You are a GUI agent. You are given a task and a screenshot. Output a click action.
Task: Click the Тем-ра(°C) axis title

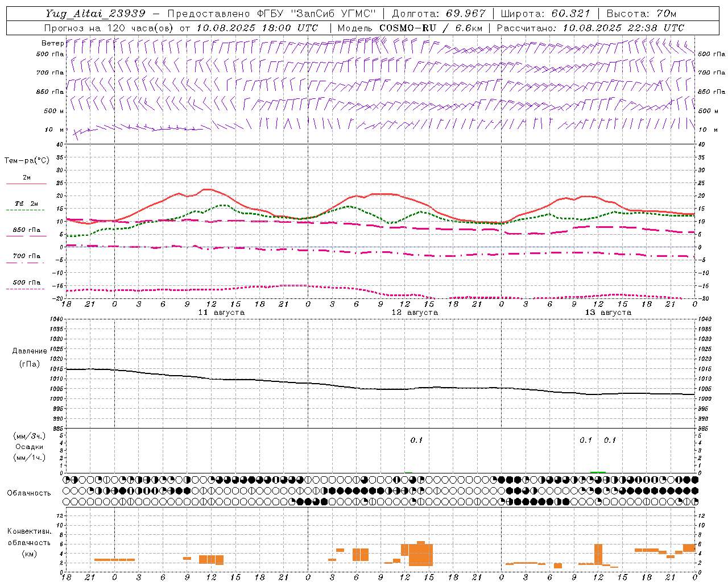point(27,161)
